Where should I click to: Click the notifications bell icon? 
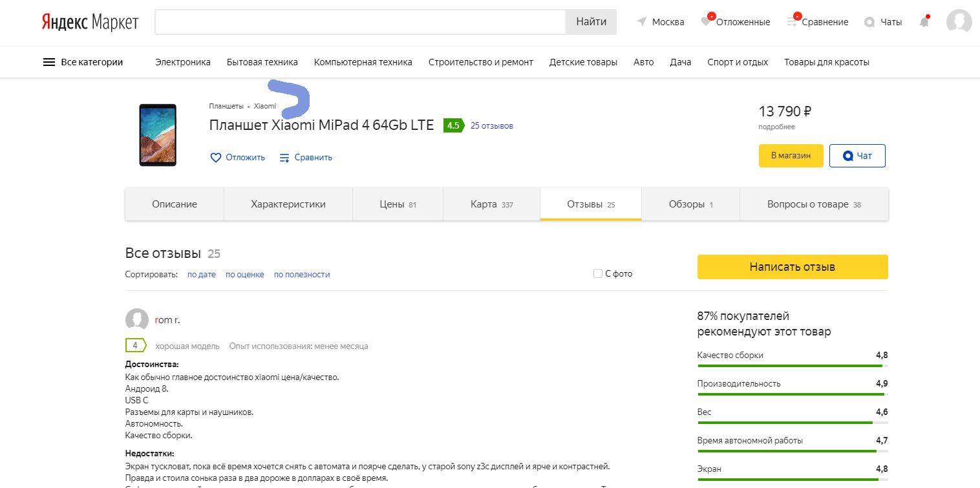(x=924, y=22)
